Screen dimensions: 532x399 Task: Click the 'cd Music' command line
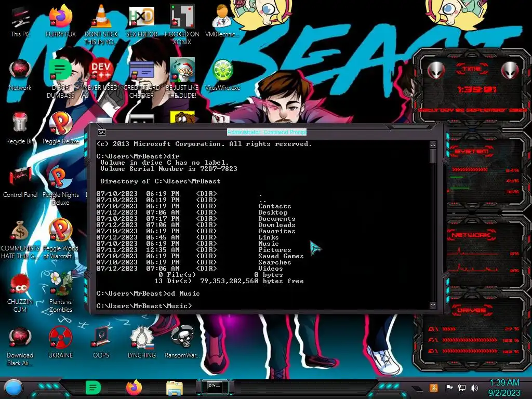click(x=148, y=293)
